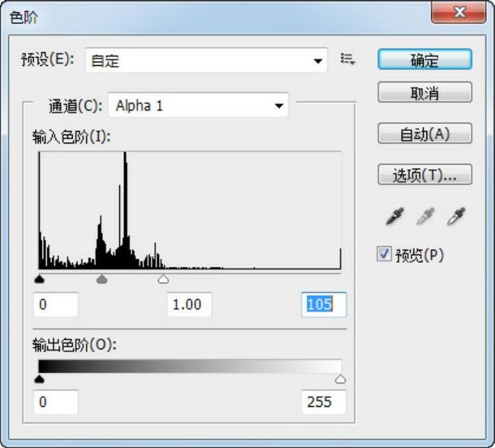The width and height of the screenshot is (495, 448).
Task: Select the black point eyedropper
Action: [x=395, y=217]
